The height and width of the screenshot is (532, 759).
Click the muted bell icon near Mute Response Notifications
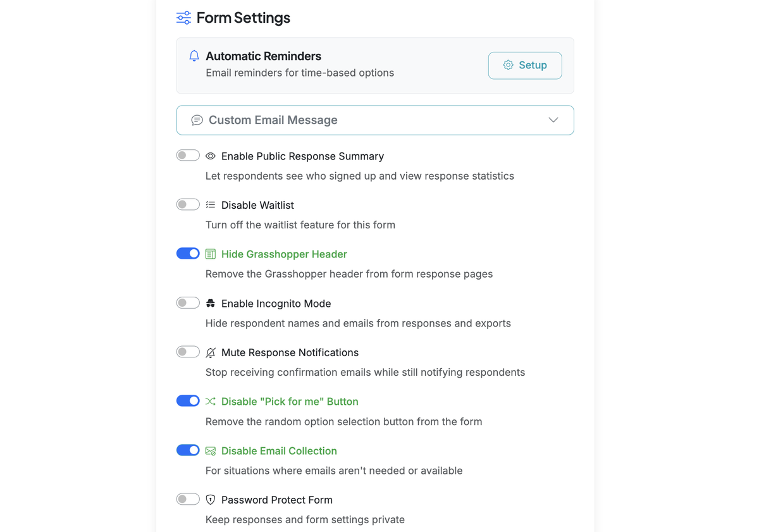pyautogui.click(x=210, y=352)
